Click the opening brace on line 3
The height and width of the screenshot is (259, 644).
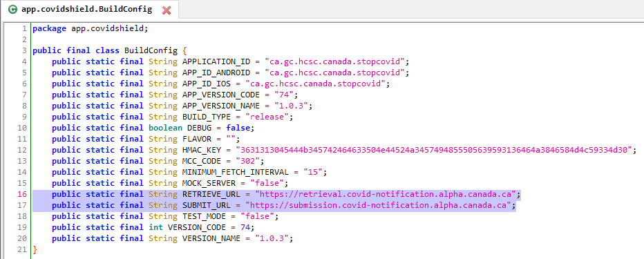click(x=184, y=51)
